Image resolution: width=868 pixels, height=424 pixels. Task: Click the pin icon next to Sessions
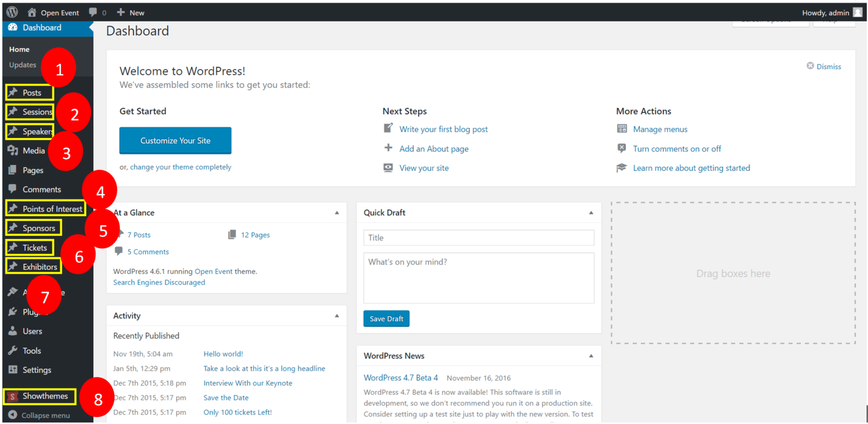pos(13,112)
